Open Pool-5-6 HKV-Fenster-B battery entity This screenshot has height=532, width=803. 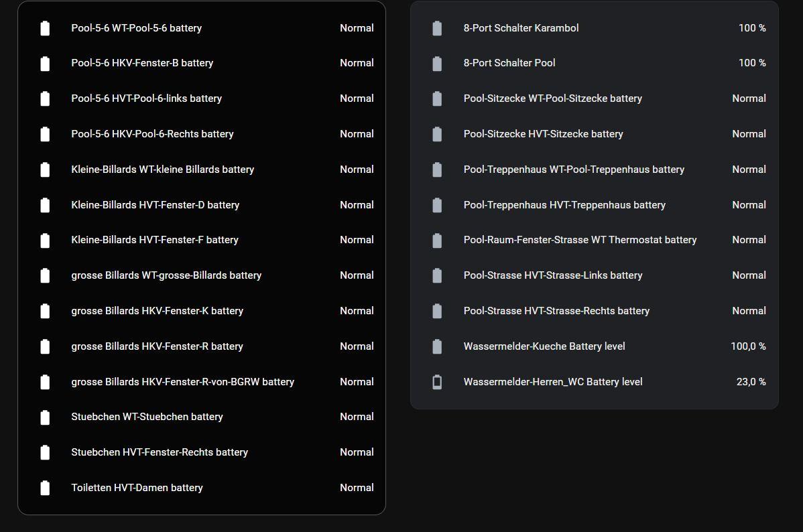coord(142,63)
